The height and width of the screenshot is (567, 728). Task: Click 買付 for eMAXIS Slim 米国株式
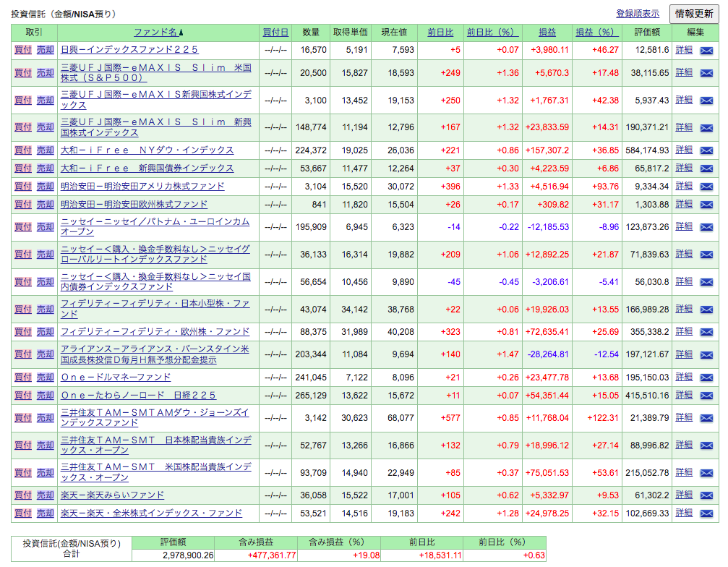coord(22,72)
